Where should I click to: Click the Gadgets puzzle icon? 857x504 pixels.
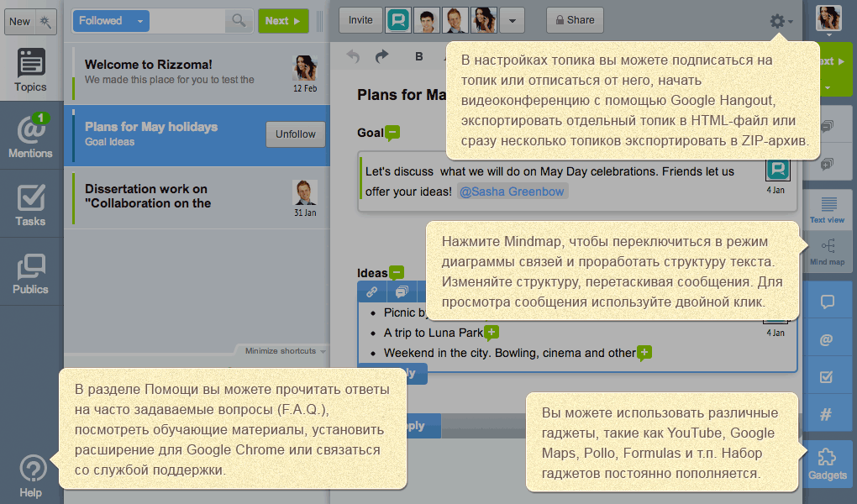pyautogui.click(x=827, y=464)
